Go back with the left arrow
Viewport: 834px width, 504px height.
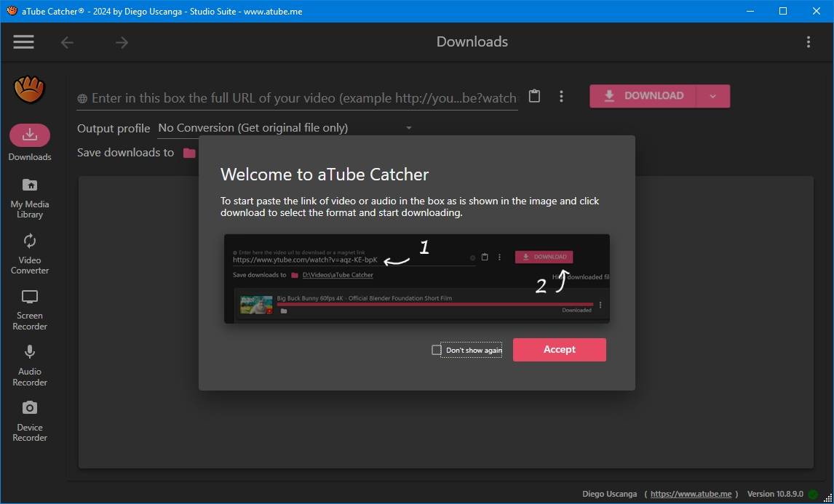[67, 42]
